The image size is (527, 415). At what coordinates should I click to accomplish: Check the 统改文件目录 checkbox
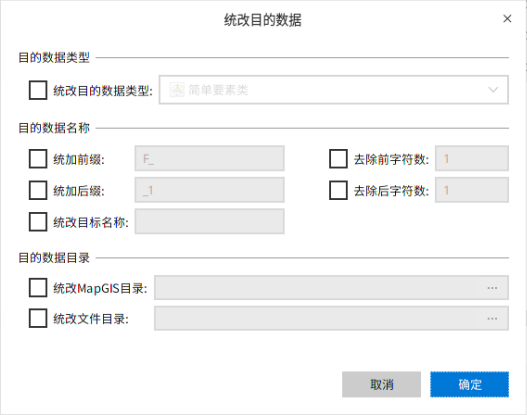click(38, 318)
